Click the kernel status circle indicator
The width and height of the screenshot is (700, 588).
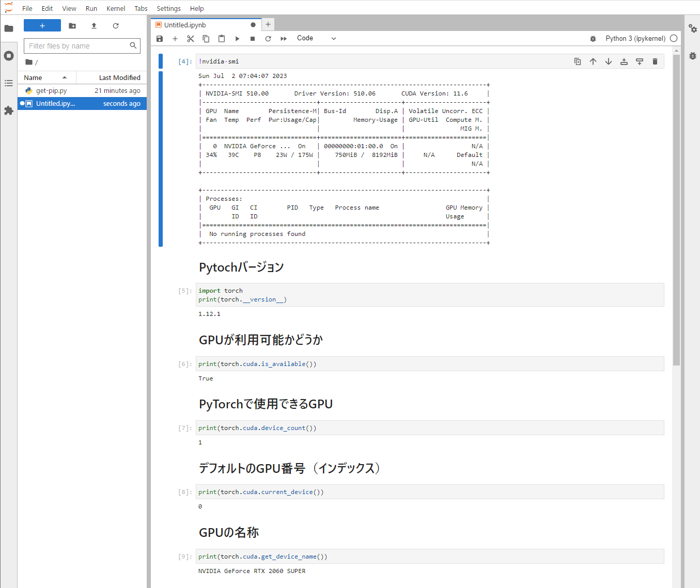674,38
